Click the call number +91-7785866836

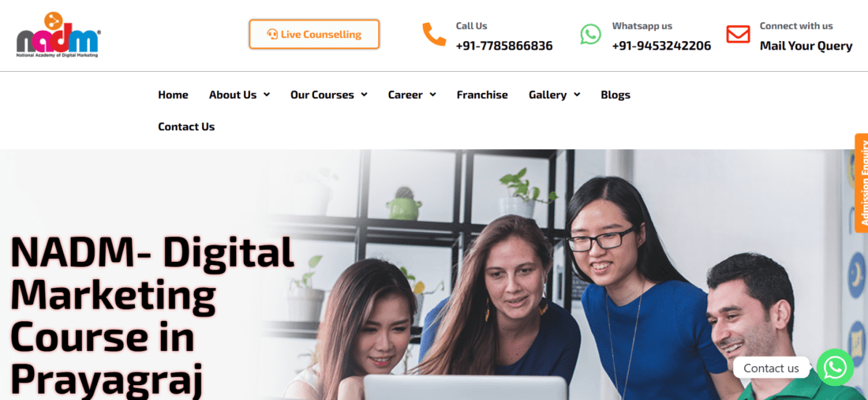coord(504,46)
